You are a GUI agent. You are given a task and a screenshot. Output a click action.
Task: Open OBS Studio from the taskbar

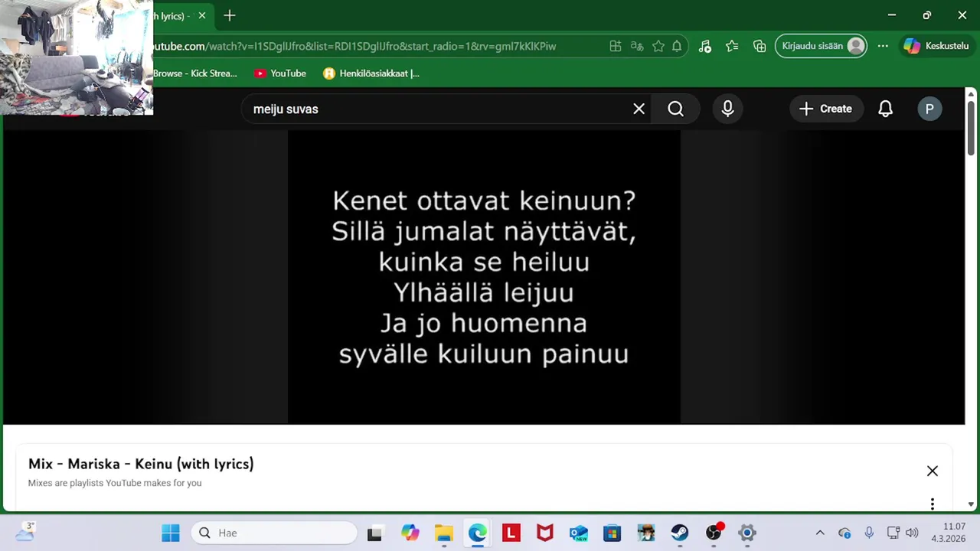[x=714, y=533]
